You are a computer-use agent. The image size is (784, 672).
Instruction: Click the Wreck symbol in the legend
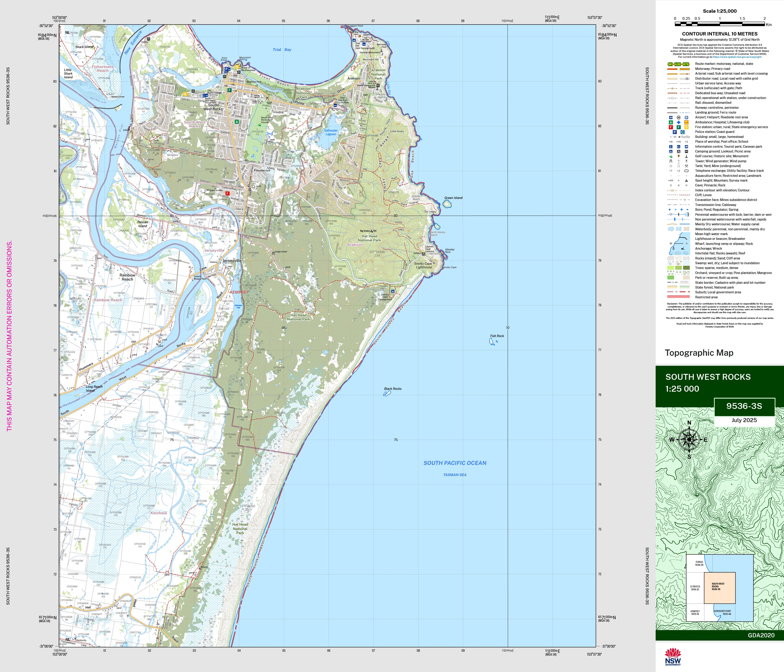[x=683, y=249]
